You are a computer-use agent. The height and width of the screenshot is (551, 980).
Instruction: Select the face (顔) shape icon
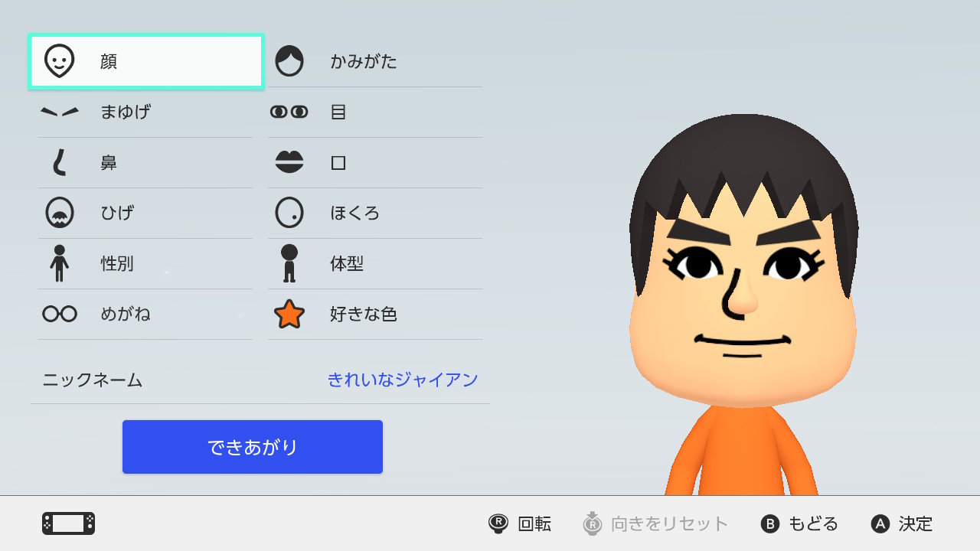[60, 61]
